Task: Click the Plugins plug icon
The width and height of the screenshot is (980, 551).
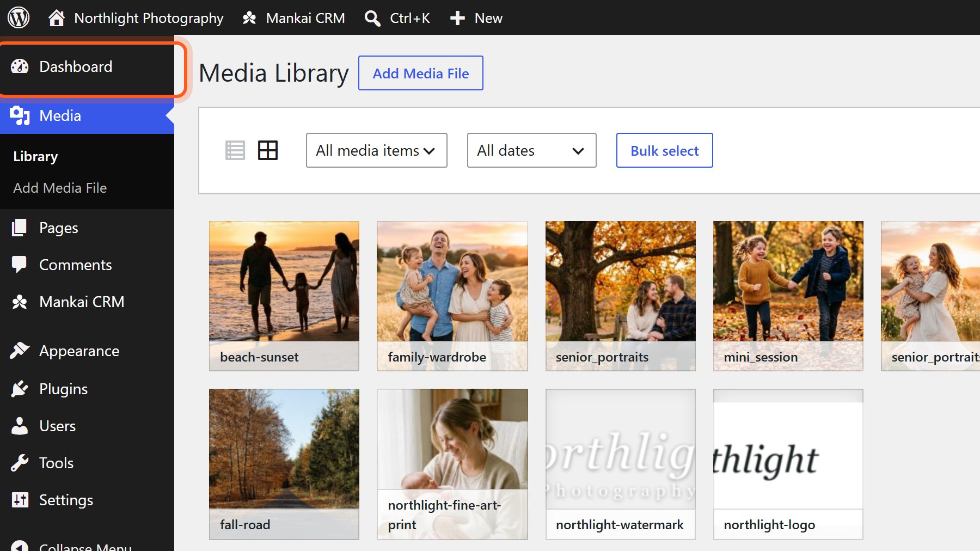Action: (20, 389)
